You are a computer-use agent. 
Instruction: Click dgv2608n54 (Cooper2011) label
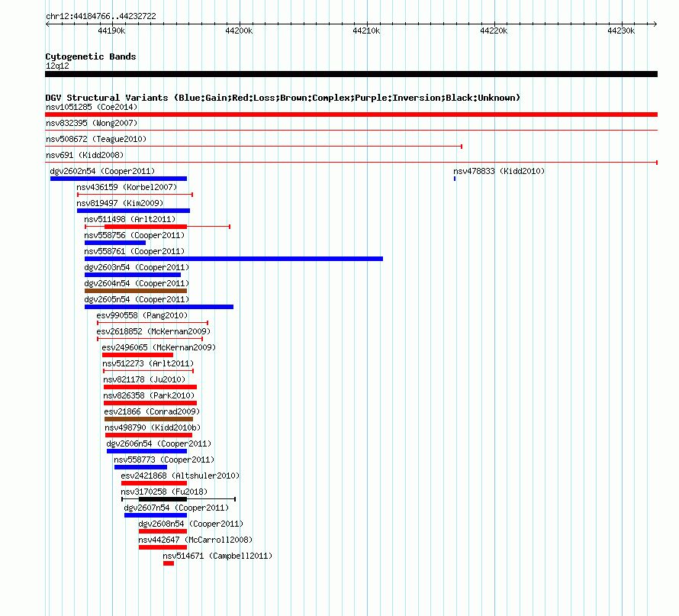point(191,524)
